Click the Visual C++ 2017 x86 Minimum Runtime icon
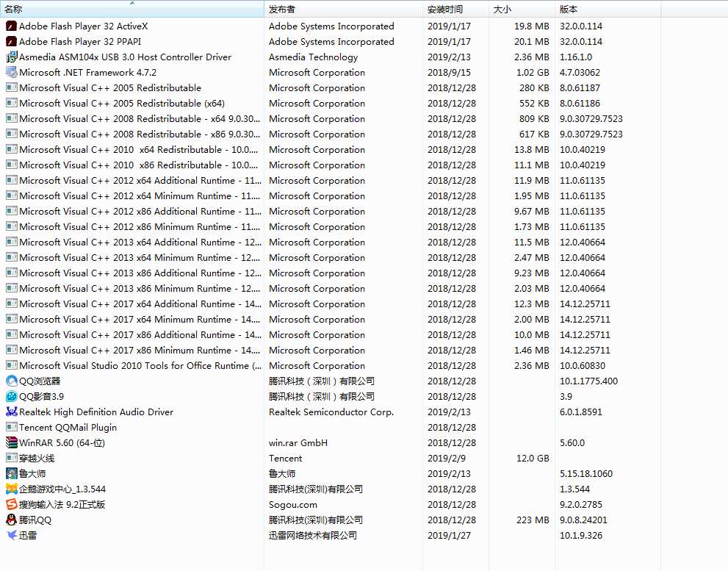The height and width of the screenshot is (571, 728). click(11, 351)
